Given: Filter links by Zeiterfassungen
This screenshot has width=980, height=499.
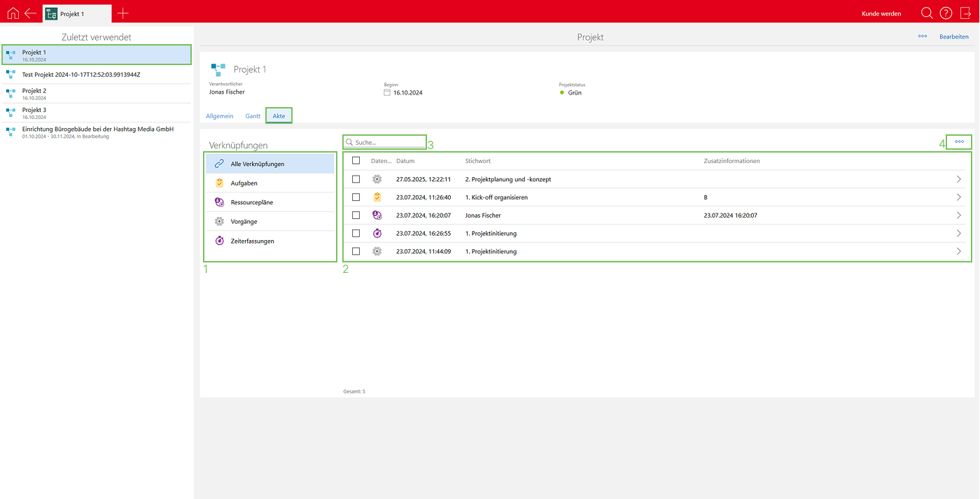Looking at the screenshot, I should point(252,241).
